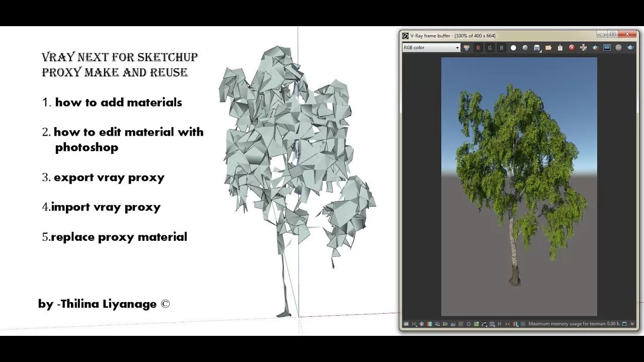Toggle the green channel G button
This screenshot has height=362, width=644.
[490, 48]
